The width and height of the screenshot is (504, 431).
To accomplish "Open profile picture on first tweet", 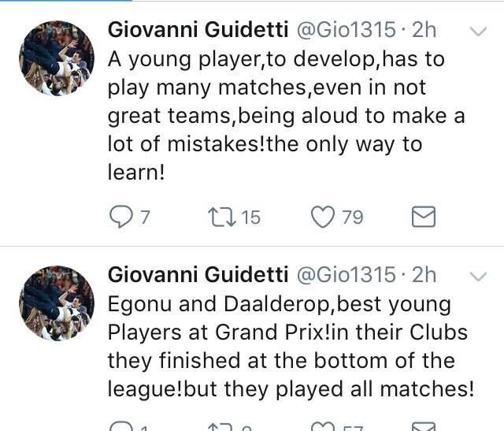I will coord(57,58).
